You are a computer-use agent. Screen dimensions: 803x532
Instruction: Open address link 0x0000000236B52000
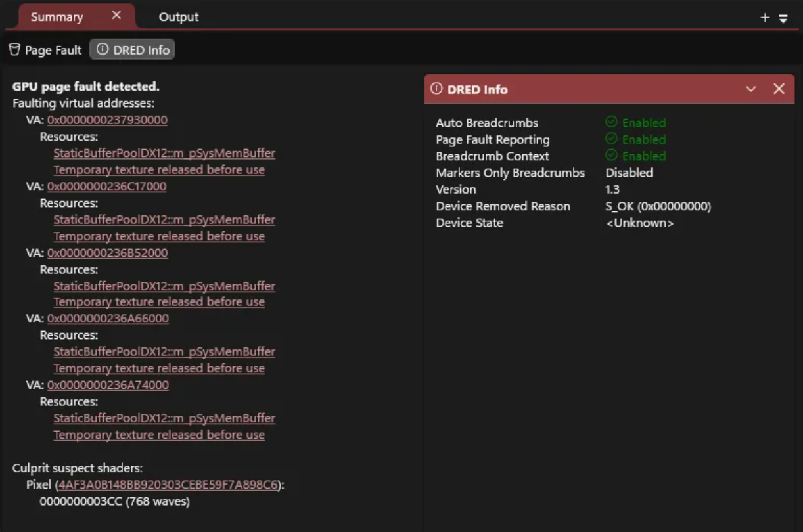[x=108, y=253]
